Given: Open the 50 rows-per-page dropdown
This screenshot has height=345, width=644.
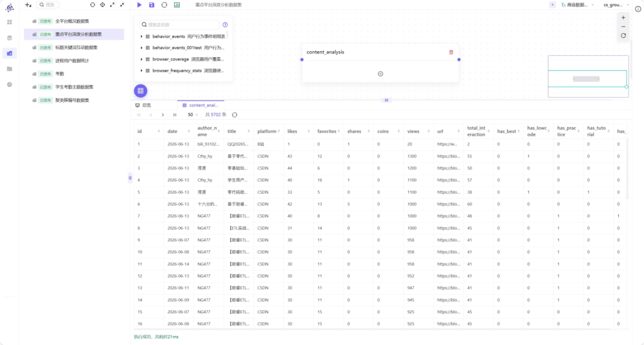Looking at the screenshot, I should coord(193,115).
